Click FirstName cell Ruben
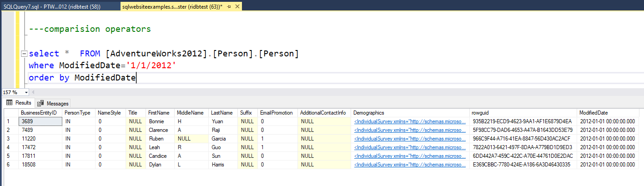This screenshot has height=186, width=644. coord(160,138)
